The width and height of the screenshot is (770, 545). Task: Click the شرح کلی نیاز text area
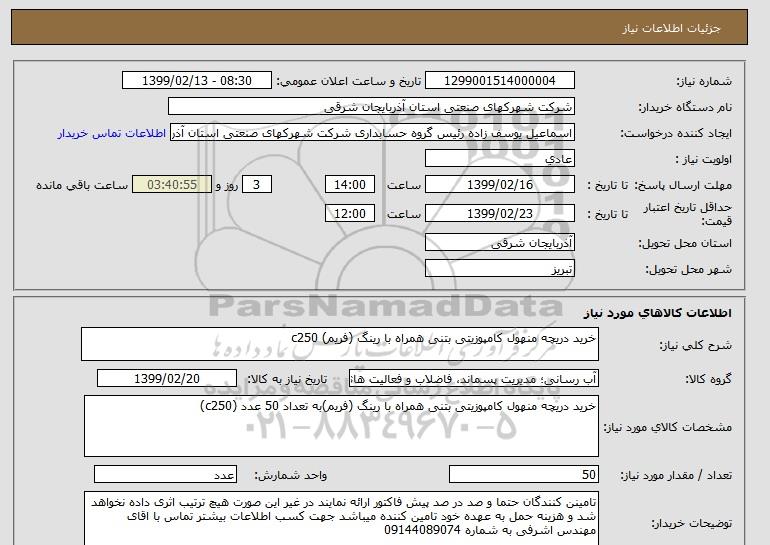(x=340, y=344)
